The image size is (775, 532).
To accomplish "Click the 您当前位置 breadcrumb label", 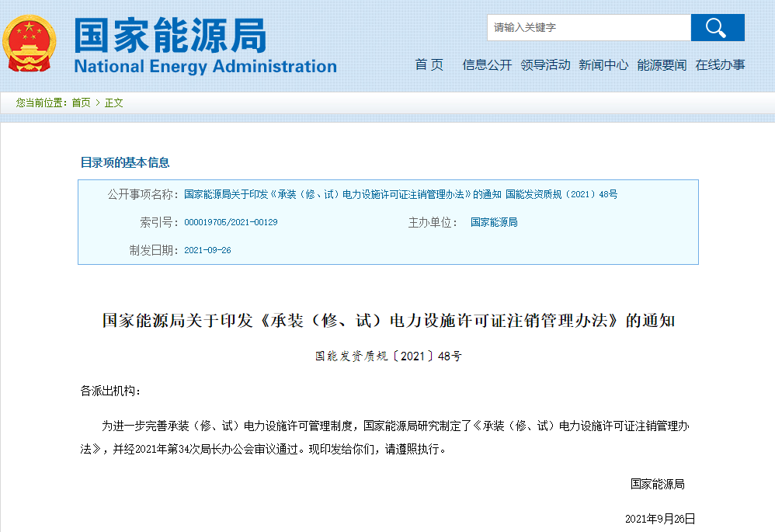I will (41, 103).
